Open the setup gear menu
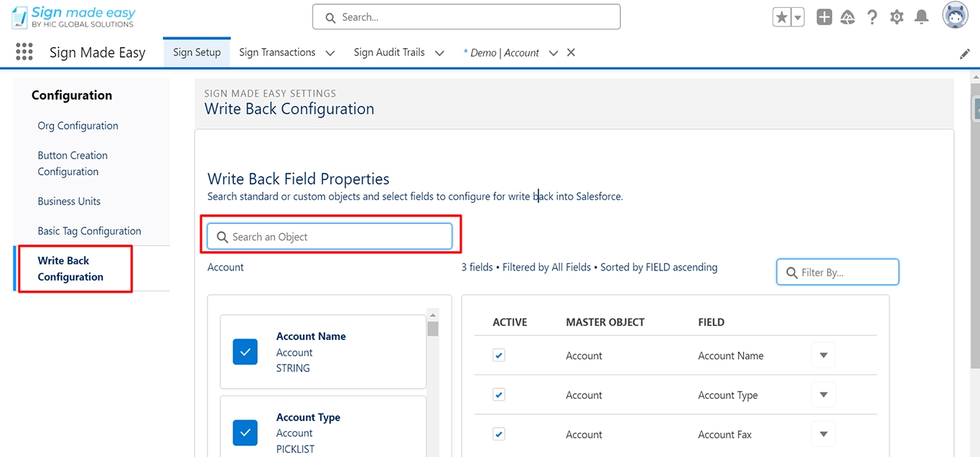980x457 pixels. click(x=897, y=17)
